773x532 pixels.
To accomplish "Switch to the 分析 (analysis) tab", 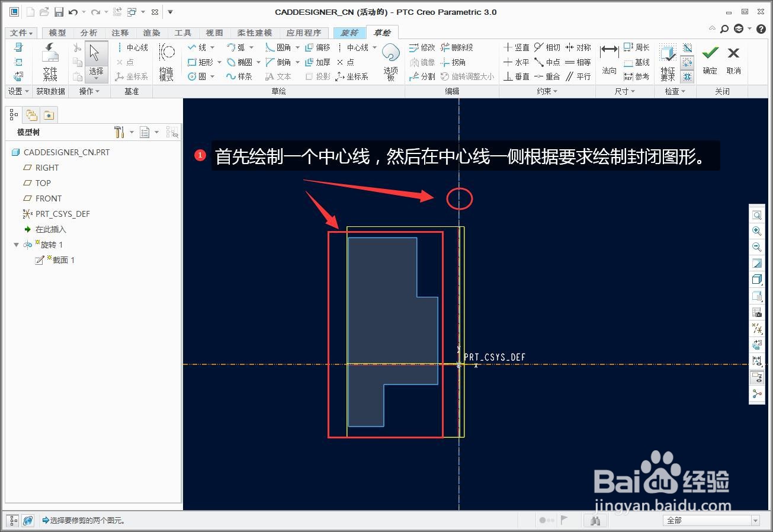I will click(89, 33).
